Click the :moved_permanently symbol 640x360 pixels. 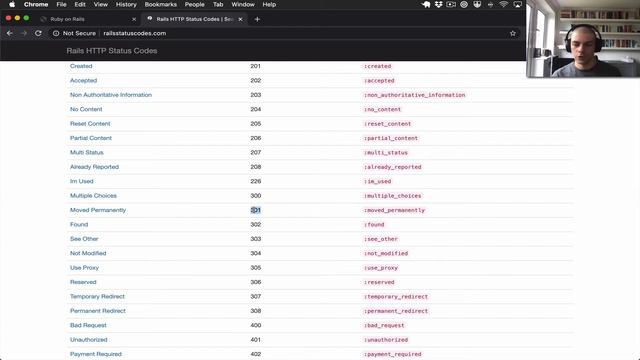394,210
